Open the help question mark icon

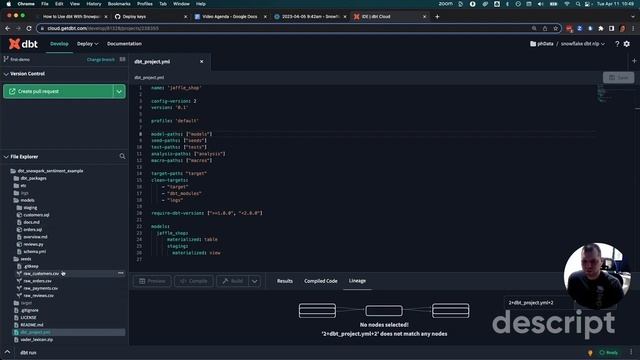point(617,44)
